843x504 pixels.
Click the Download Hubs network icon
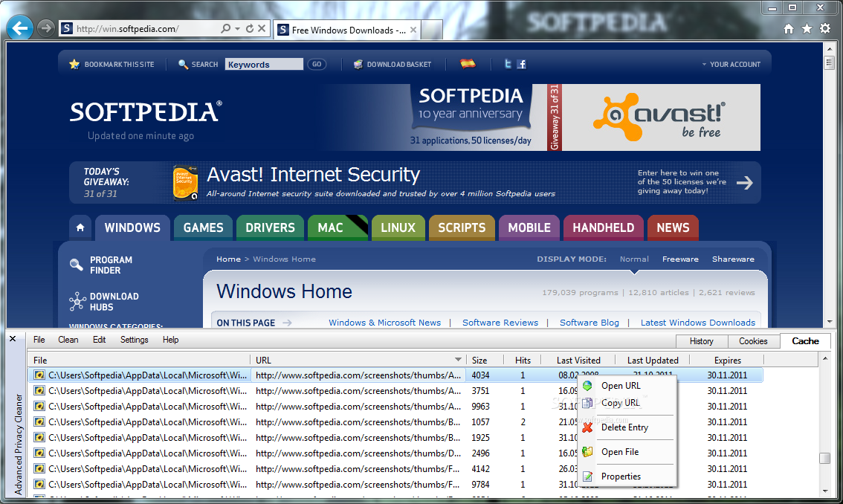pyautogui.click(x=77, y=301)
